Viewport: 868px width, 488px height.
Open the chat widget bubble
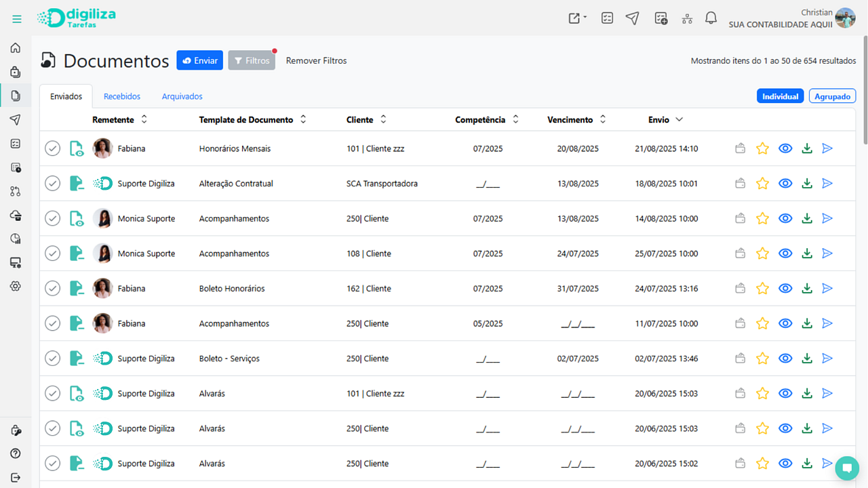click(x=846, y=468)
